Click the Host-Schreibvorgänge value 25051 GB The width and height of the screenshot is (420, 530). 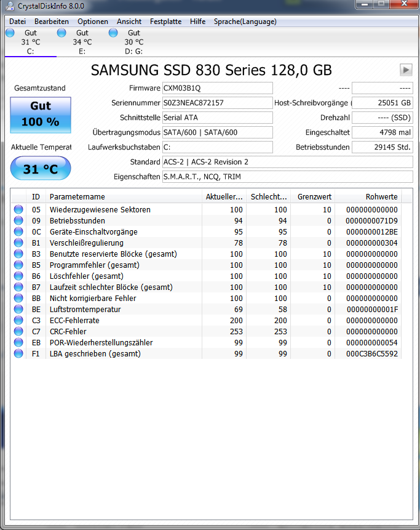[x=382, y=103]
